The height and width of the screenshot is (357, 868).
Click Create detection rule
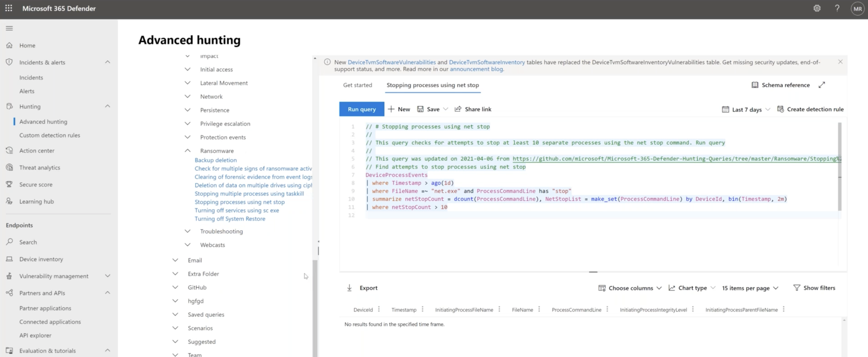point(811,109)
